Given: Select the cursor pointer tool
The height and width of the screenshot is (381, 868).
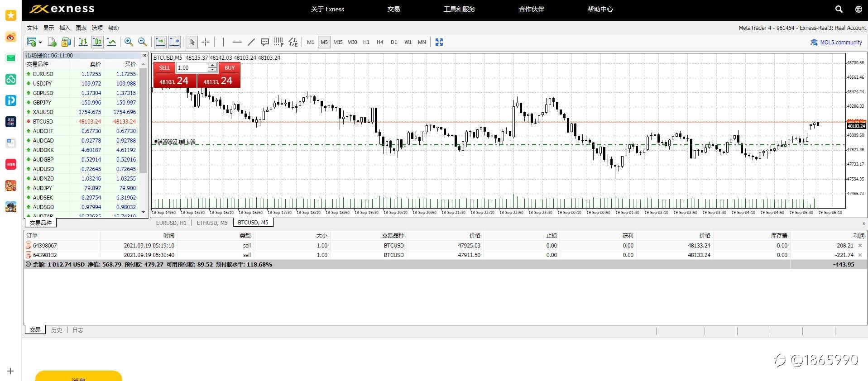Looking at the screenshot, I should [x=192, y=42].
